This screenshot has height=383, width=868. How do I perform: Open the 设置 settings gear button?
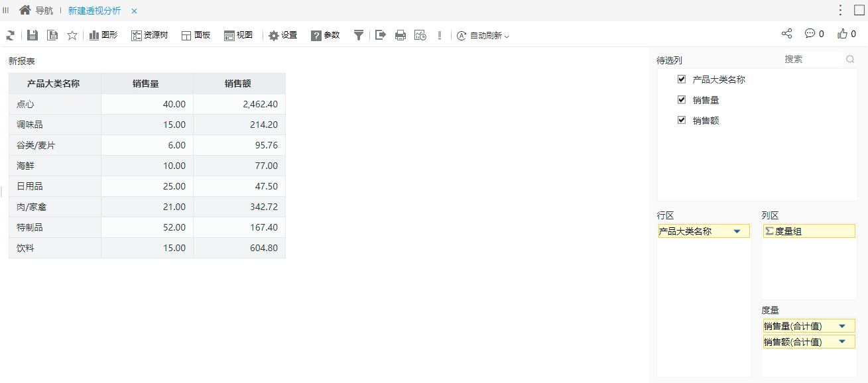[x=282, y=35]
